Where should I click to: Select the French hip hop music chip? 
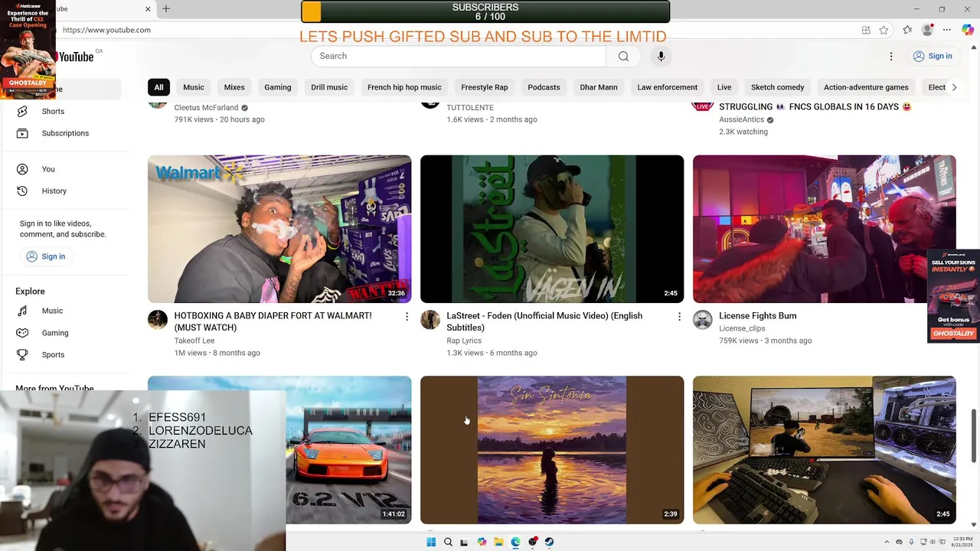coord(404,87)
